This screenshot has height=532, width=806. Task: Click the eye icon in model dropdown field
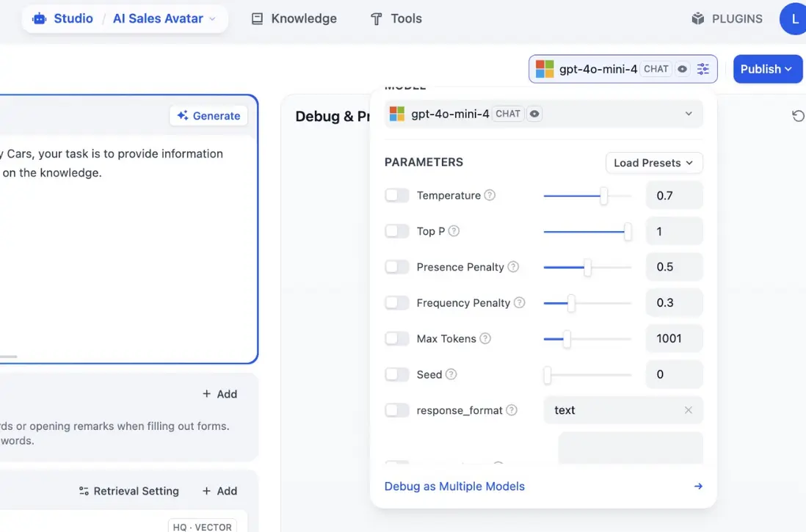coord(534,114)
